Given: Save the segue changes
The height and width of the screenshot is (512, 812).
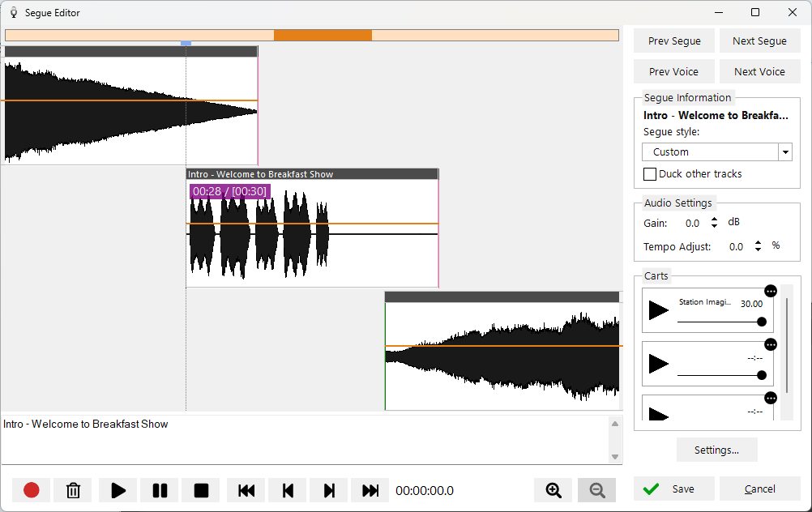Looking at the screenshot, I should click(x=674, y=489).
